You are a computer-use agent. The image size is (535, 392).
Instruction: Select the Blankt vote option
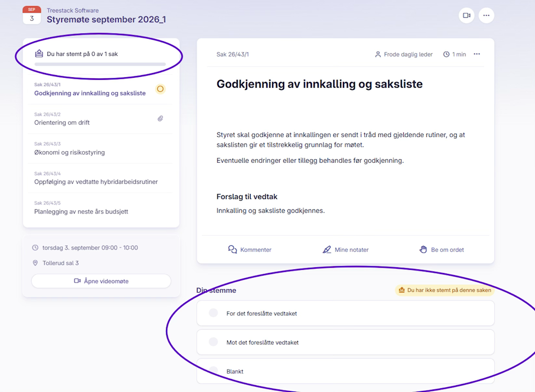click(345, 371)
